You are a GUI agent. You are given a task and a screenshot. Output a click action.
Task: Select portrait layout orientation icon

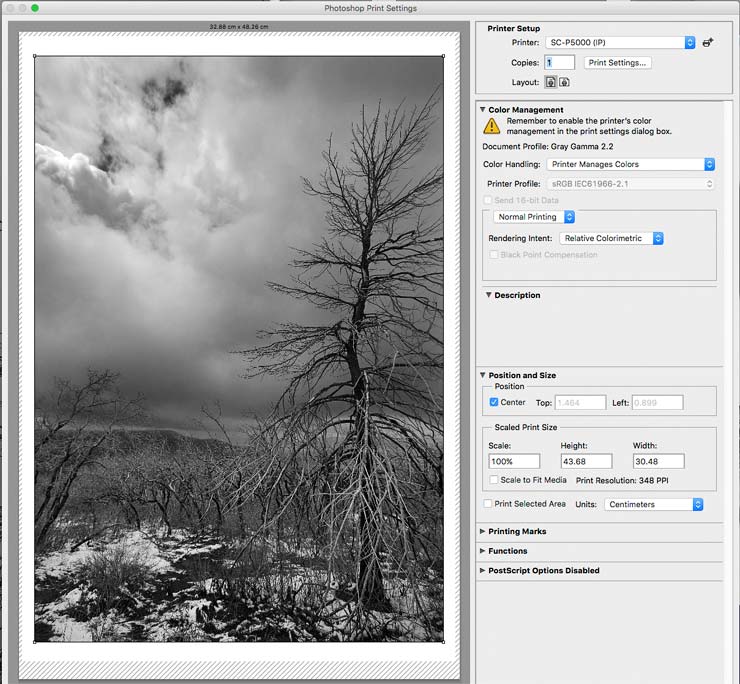click(x=550, y=82)
